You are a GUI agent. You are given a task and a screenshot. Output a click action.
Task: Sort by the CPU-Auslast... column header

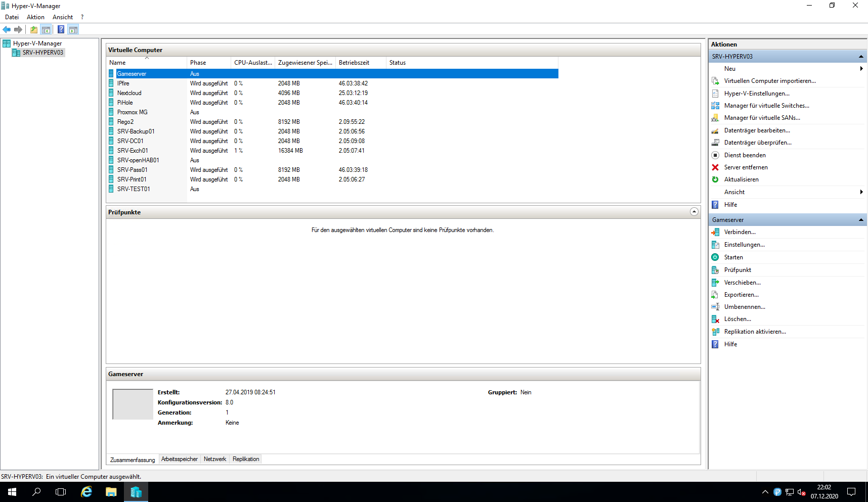(253, 63)
